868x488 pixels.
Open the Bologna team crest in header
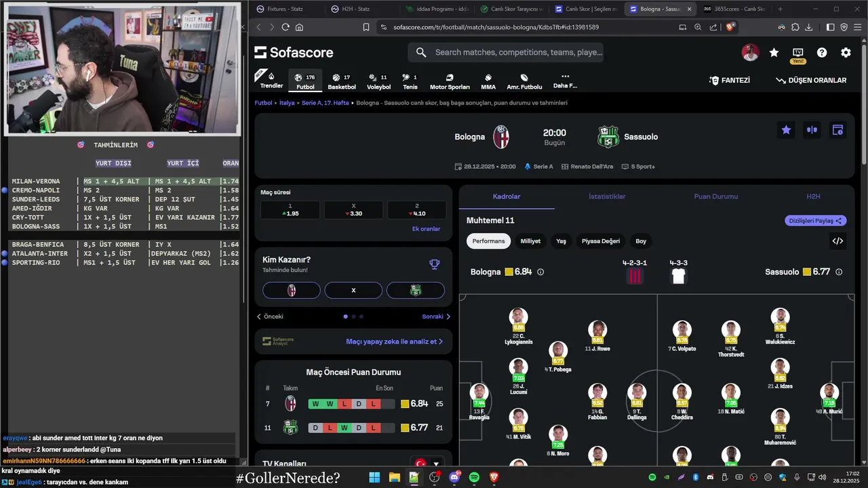[501, 137]
